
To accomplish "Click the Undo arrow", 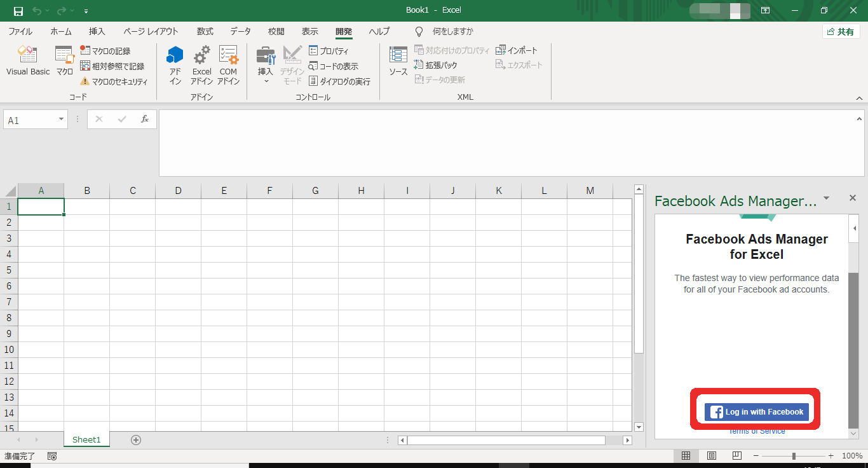I will (x=37, y=11).
